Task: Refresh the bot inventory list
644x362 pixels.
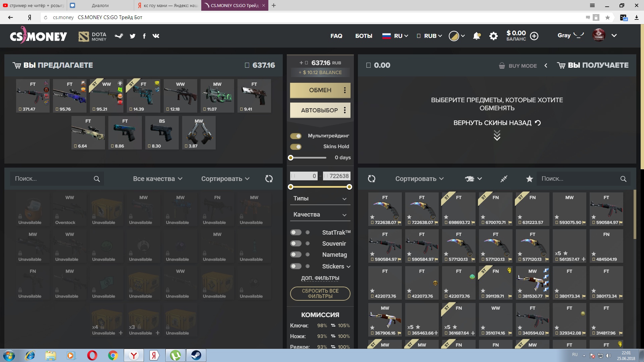Action: click(x=372, y=179)
